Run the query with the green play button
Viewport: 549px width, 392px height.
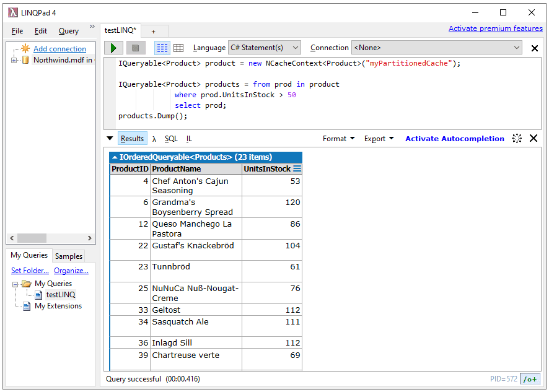tap(113, 48)
